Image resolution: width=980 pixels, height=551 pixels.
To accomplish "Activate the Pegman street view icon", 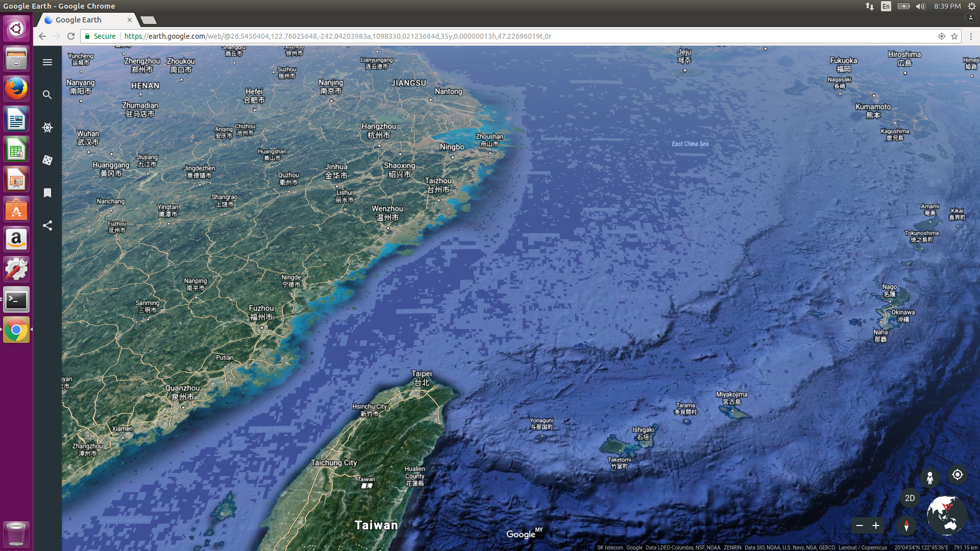I will point(930,478).
